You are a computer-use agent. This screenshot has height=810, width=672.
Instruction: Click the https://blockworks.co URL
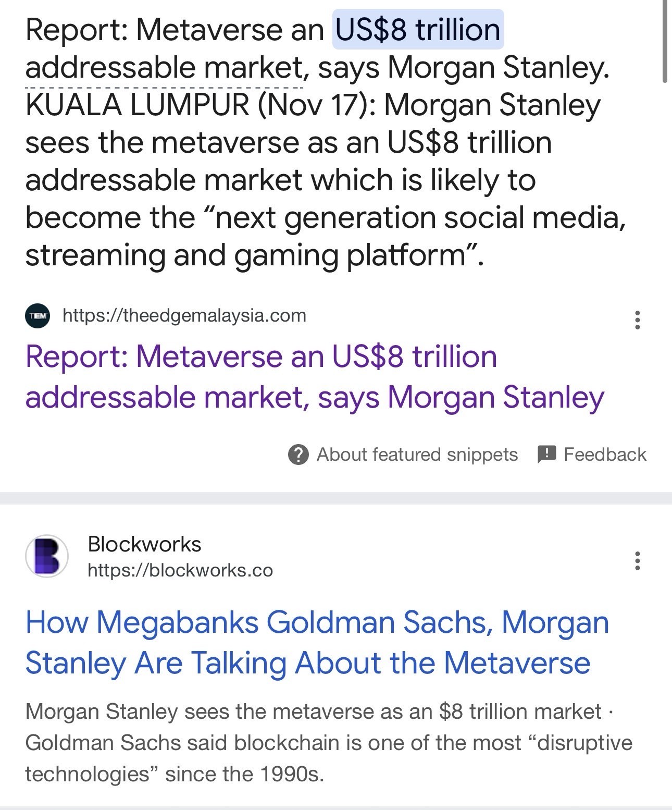[180, 570]
